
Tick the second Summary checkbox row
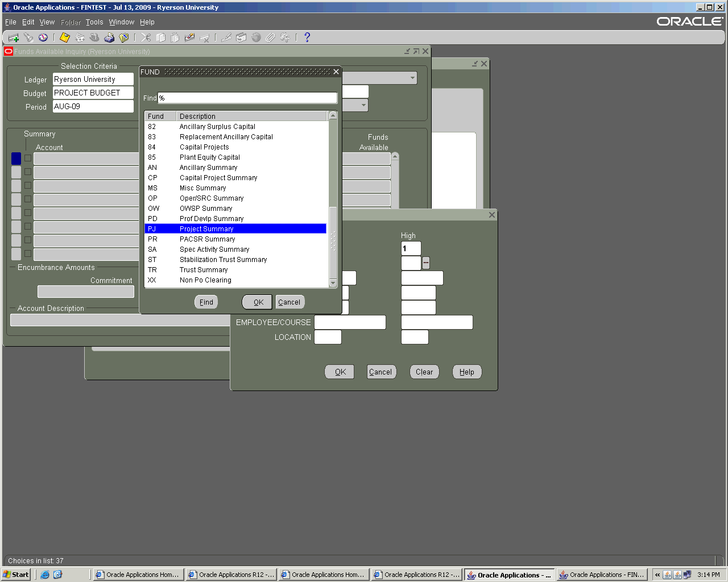28,172
